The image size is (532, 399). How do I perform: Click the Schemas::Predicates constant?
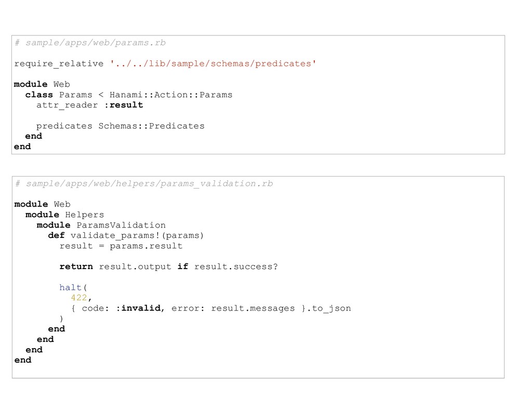click(x=151, y=126)
